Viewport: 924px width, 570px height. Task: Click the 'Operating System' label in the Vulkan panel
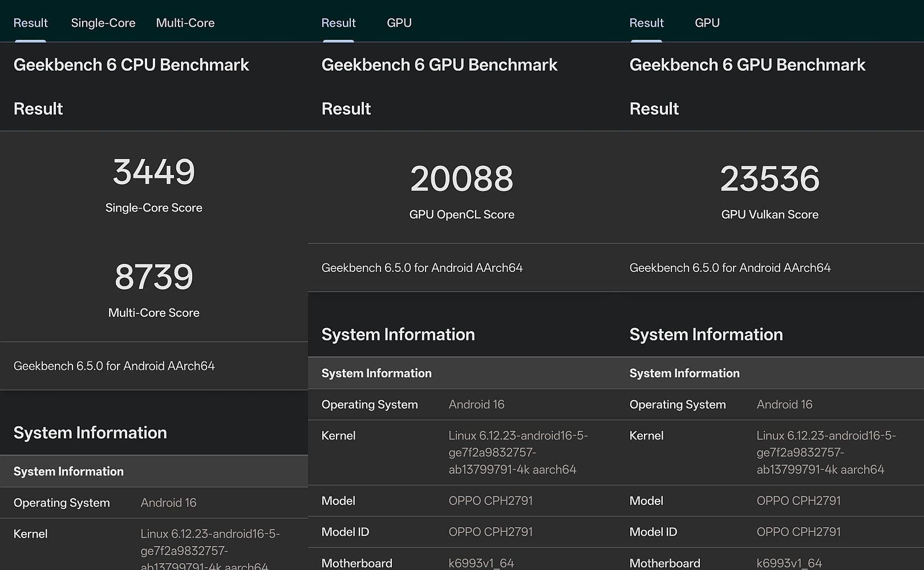pos(678,405)
